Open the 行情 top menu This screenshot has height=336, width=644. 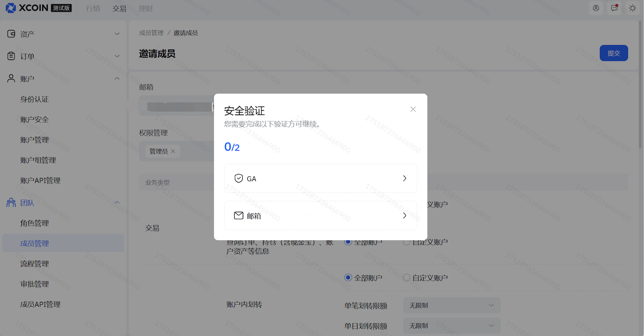(93, 8)
